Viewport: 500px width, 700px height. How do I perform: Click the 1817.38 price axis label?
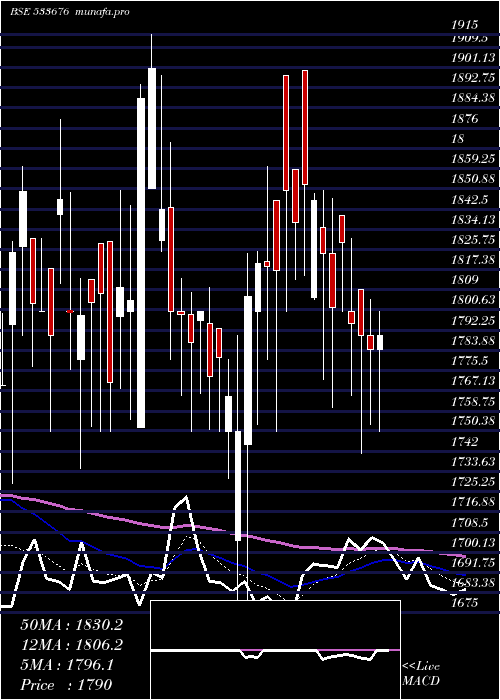473,260
